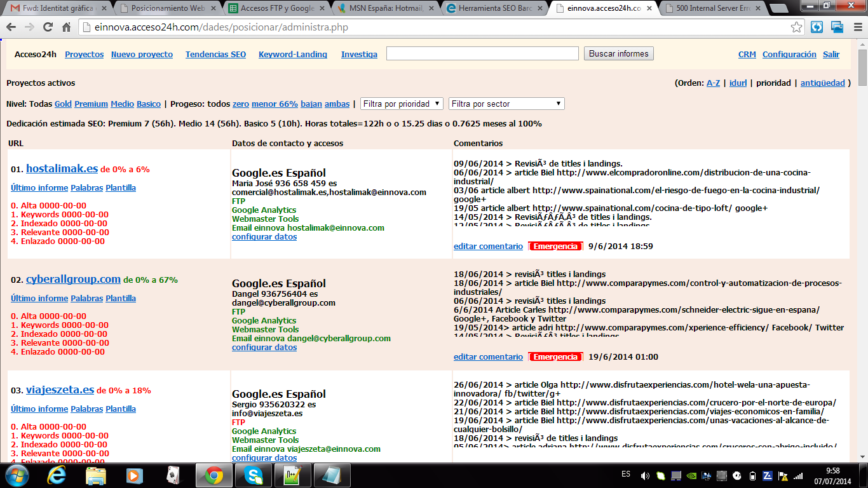Launch Internet Explorer from the taskbar
Screen dimensions: 868x488
click(x=56, y=475)
